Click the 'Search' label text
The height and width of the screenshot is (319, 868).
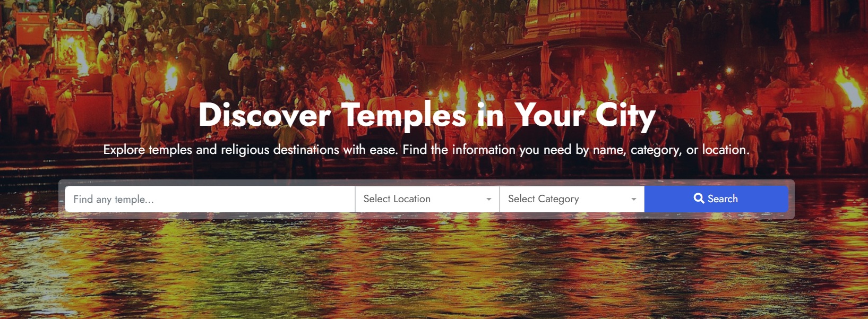[x=723, y=199]
